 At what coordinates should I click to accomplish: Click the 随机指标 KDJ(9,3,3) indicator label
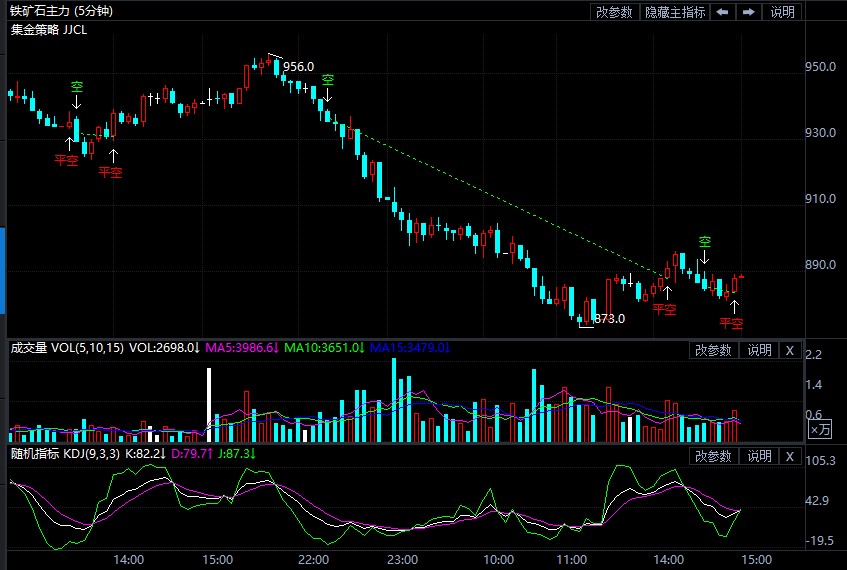[66, 454]
